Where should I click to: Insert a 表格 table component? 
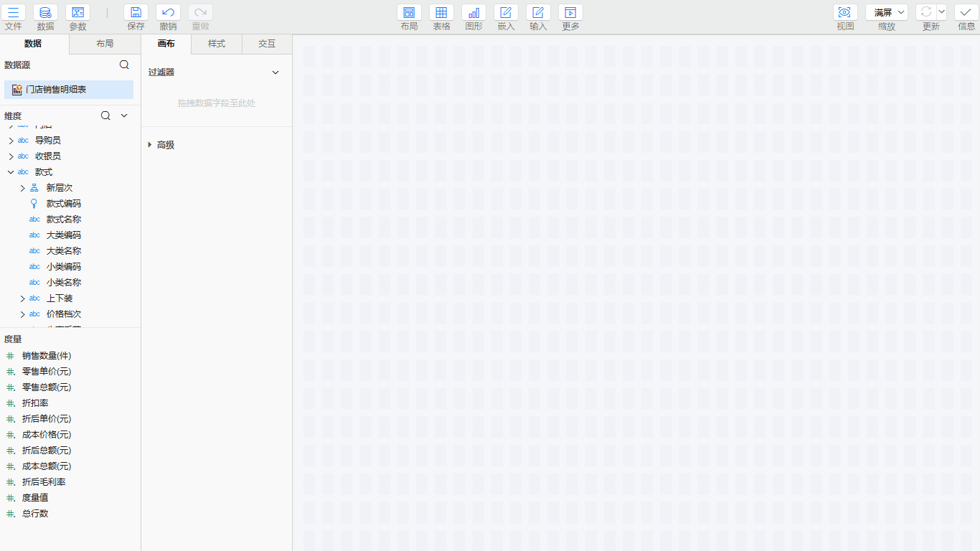click(441, 12)
